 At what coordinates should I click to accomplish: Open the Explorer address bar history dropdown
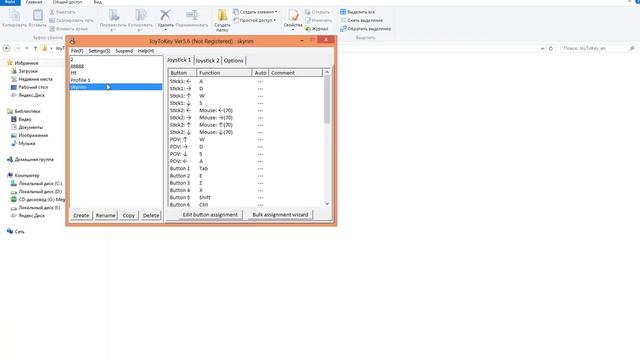point(542,48)
